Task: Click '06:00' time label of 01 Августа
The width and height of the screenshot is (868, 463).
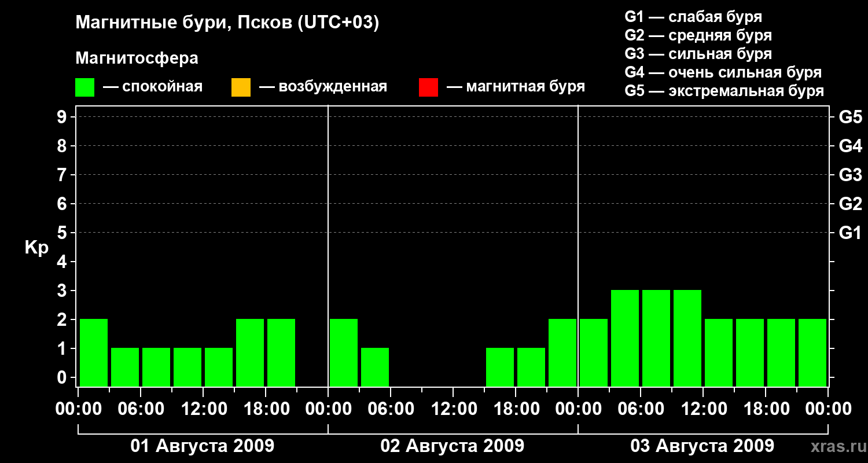Action: point(141,409)
